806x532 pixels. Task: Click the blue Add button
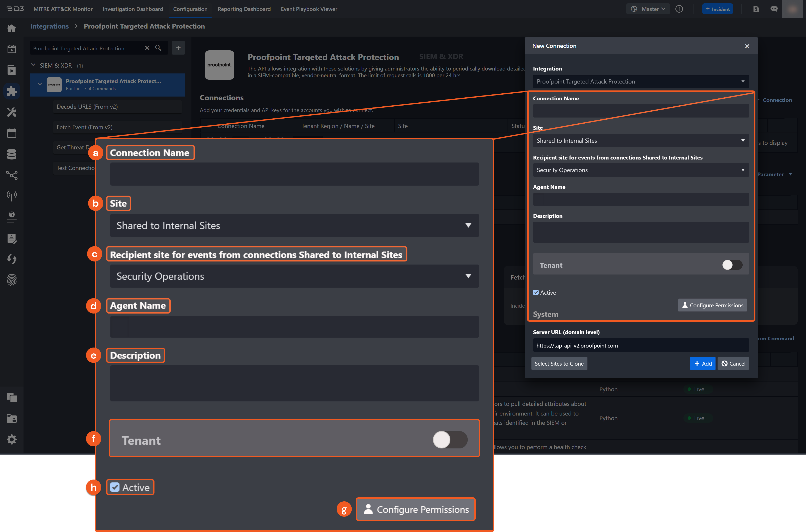[x=703, y=363]
